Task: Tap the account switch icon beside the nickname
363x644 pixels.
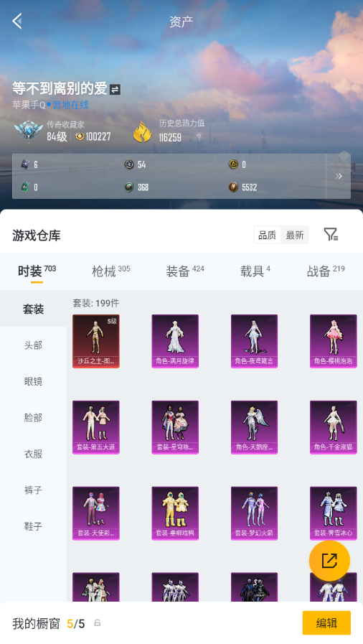Action: click(115, 90)
